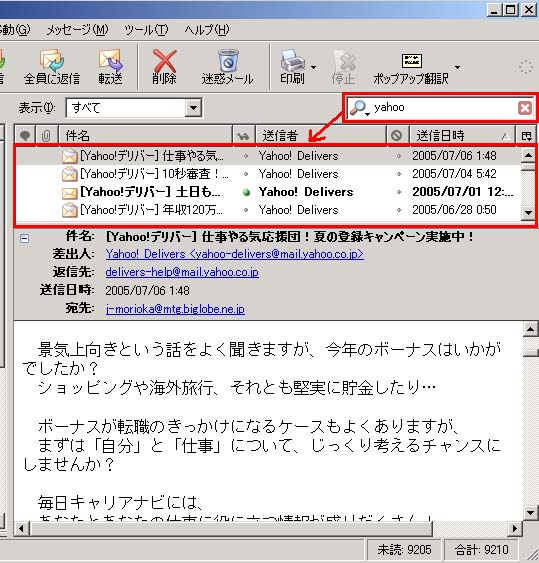Open the ポップアップ翻訳 dropdown arrow
Image resolution: width=539 pixels, height=563 pixels.
tap(457, 67)
